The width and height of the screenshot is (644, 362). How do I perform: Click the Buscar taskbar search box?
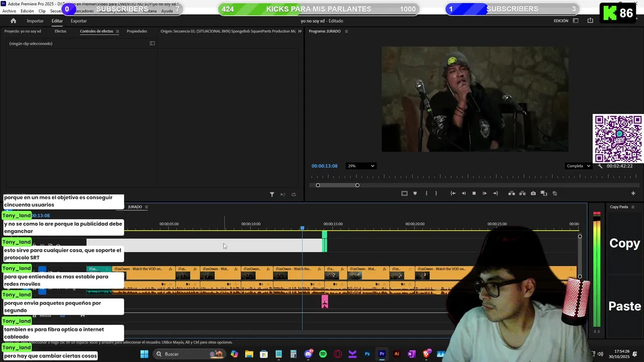tap(189, 354)
